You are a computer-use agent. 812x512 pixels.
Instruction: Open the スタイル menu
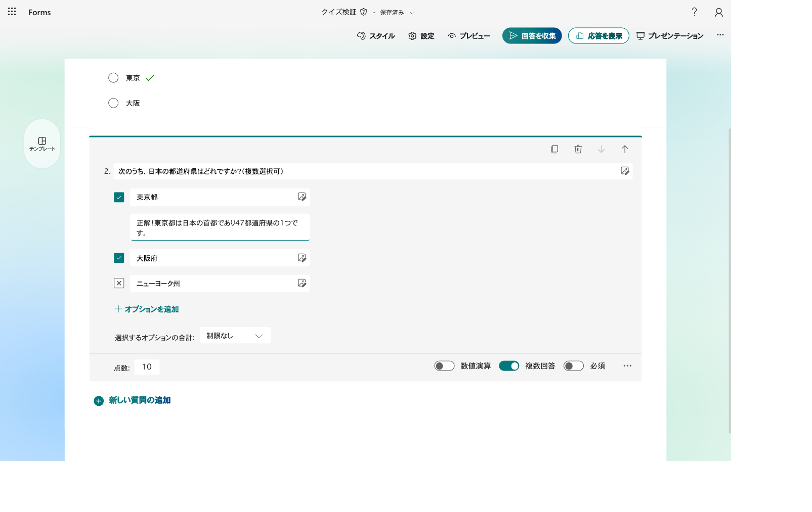pos(376,36)
